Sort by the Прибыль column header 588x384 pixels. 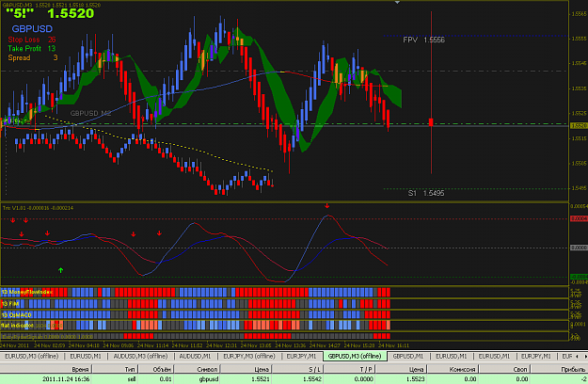click(560, 369)
